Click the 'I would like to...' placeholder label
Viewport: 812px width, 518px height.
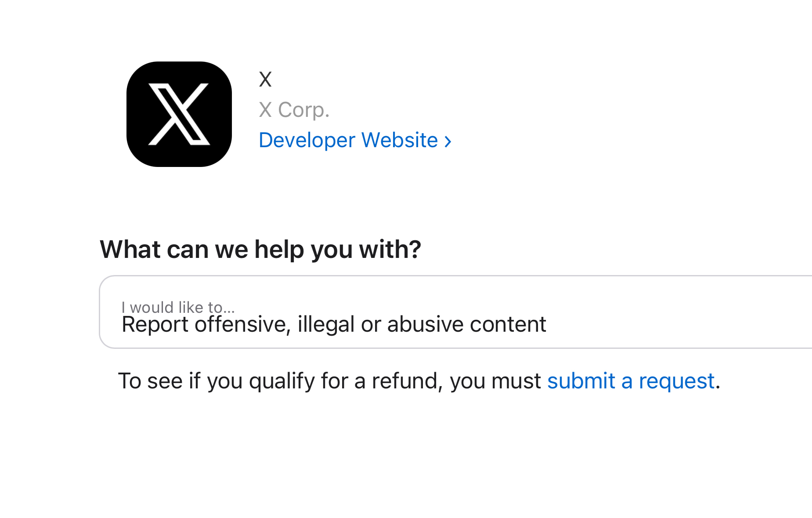(178, 307)
